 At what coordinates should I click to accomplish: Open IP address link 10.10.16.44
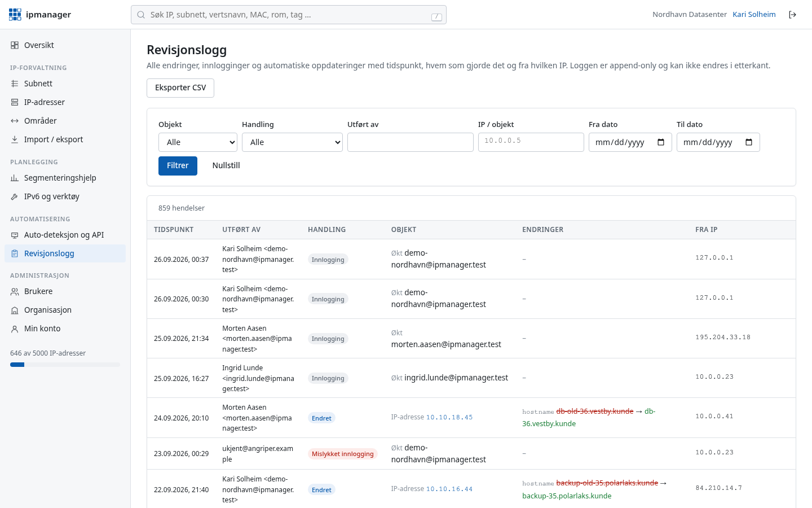pyautogui.click(x=449, y=489)
